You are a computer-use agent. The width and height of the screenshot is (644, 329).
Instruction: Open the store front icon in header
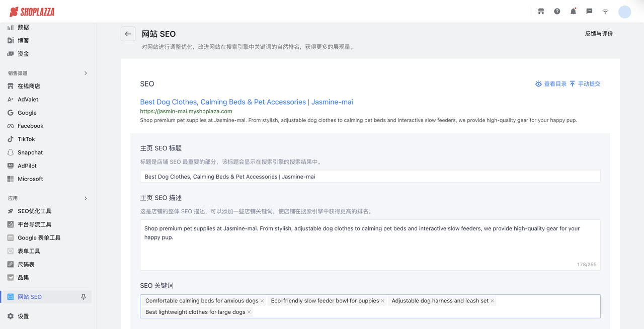point(541,11)
